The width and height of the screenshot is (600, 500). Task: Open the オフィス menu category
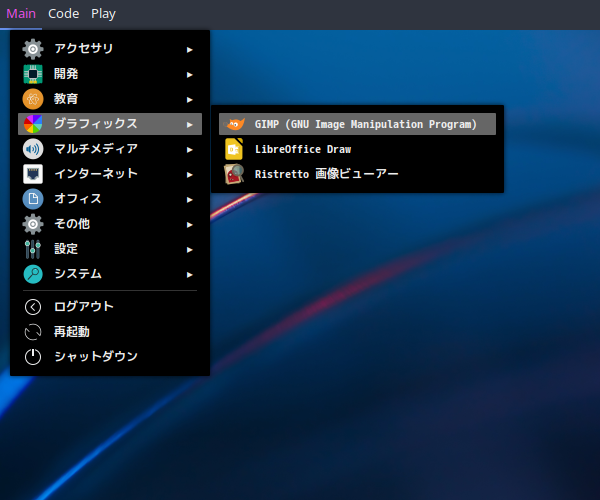110,199
